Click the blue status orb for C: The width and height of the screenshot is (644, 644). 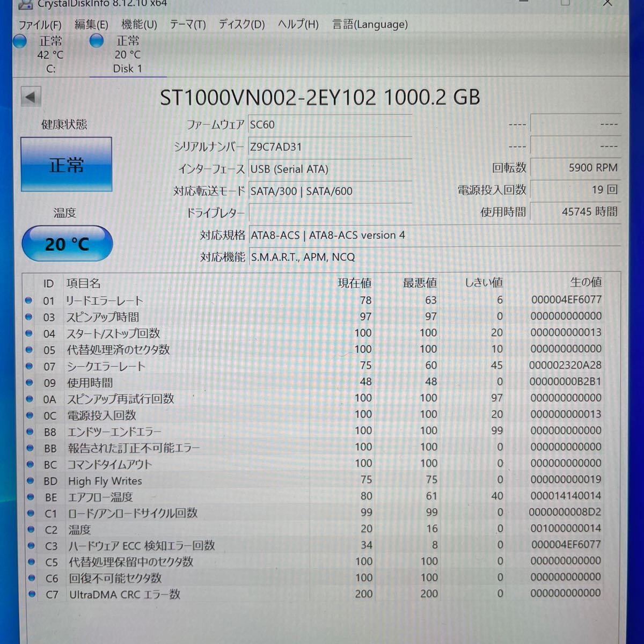20,41
